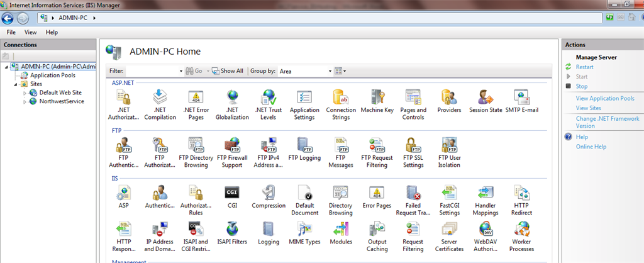Open the view mode dropdown button

pos(340,71)
